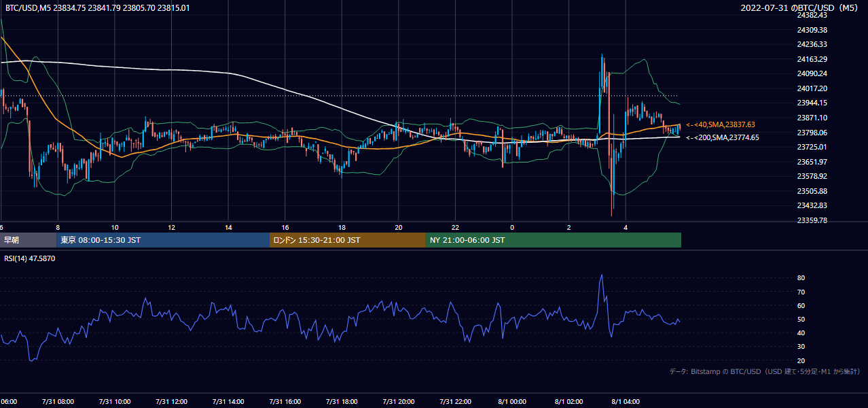
Task: Click hour tick 8 under price chart
Action: coord(58,228)
